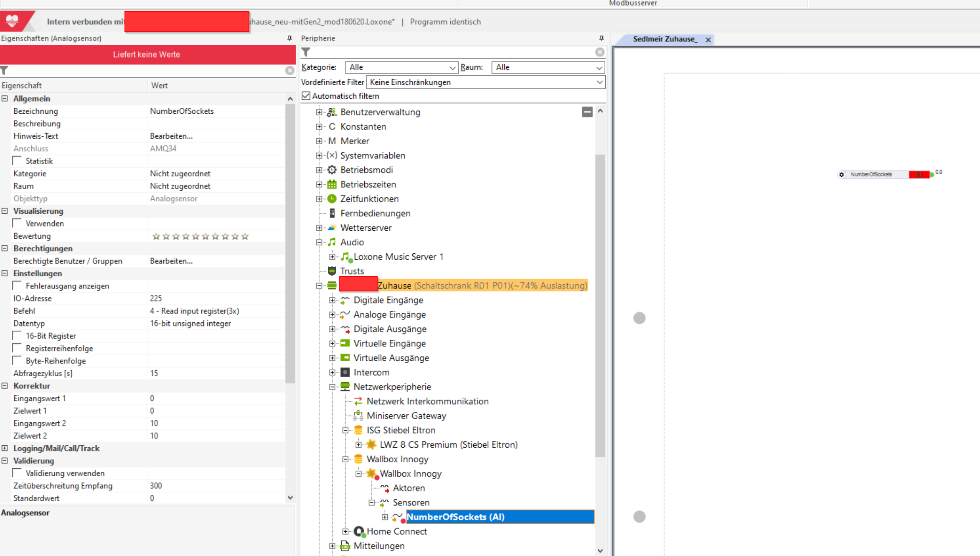This screenshot has height=556, width=980.
Task: Click the Home Connect device icon
Action: pyautogui.click(x=359, y=531)
